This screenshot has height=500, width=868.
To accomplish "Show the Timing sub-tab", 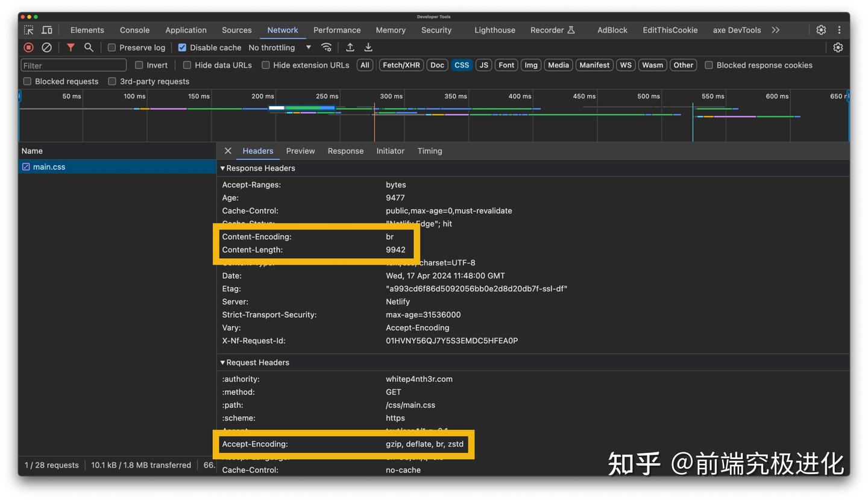I will click(430, 151).
